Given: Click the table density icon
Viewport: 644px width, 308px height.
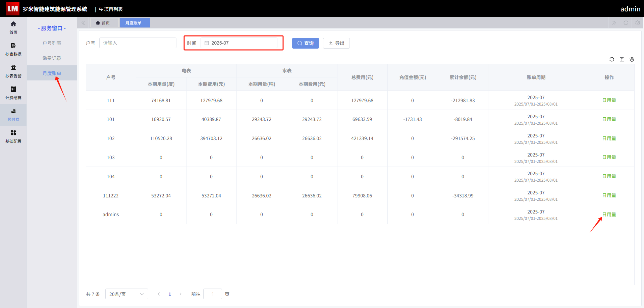Looking at the screenshot, I should pos(622,59).
